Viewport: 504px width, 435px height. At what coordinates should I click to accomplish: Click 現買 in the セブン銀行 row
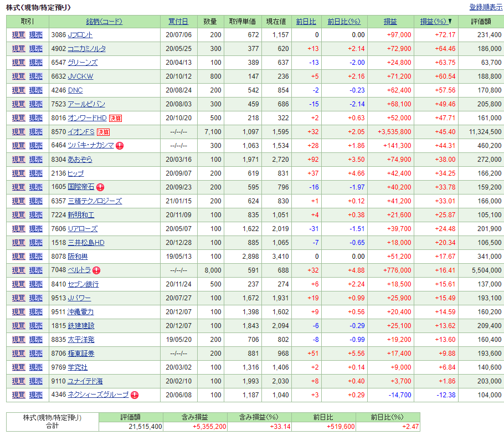coord(18,284)
